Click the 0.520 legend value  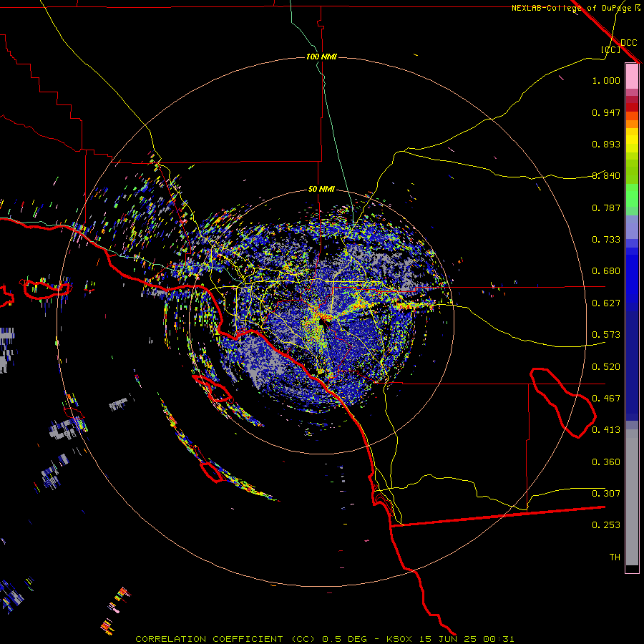[x=606, y=367]
